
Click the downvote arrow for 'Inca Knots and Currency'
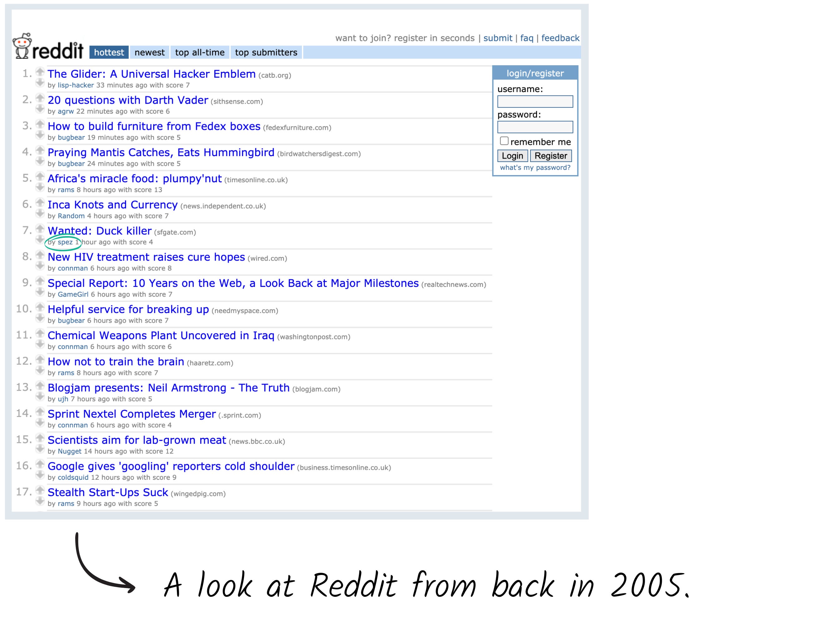[x=41, y=215]
